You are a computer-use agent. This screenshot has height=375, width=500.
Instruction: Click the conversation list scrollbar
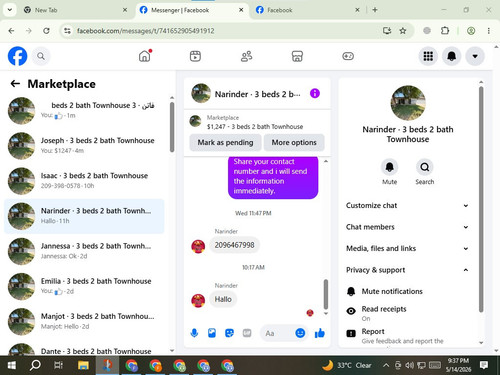[x=172, y=127]
